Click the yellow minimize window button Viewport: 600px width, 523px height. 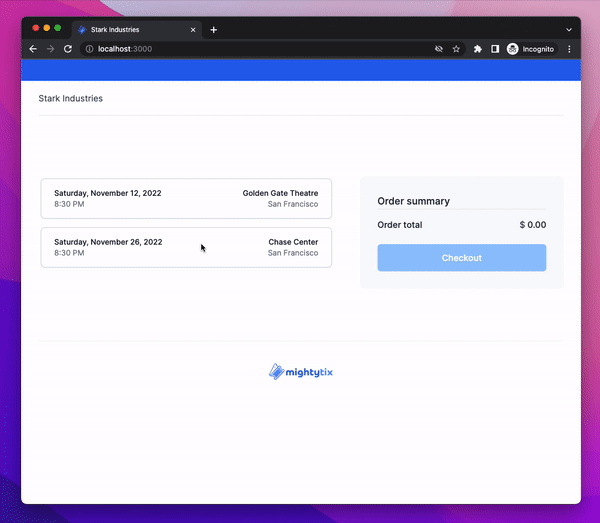47,28
